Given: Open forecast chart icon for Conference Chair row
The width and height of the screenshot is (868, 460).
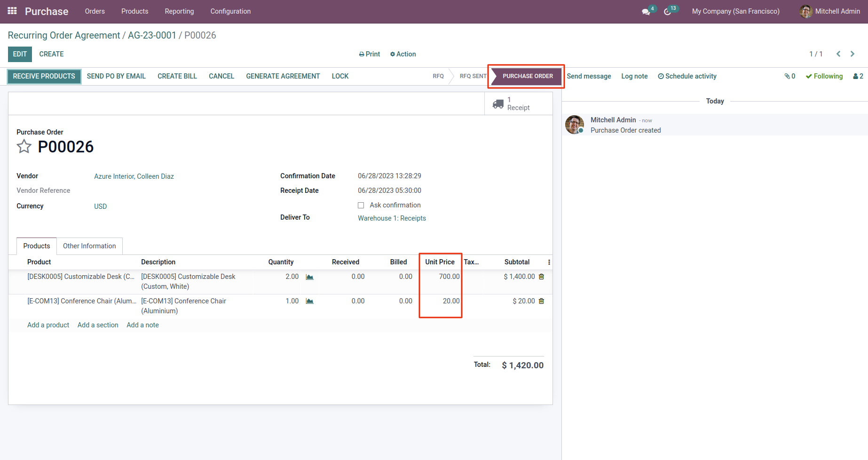Looking at the screenshot, I should point(309,301).
